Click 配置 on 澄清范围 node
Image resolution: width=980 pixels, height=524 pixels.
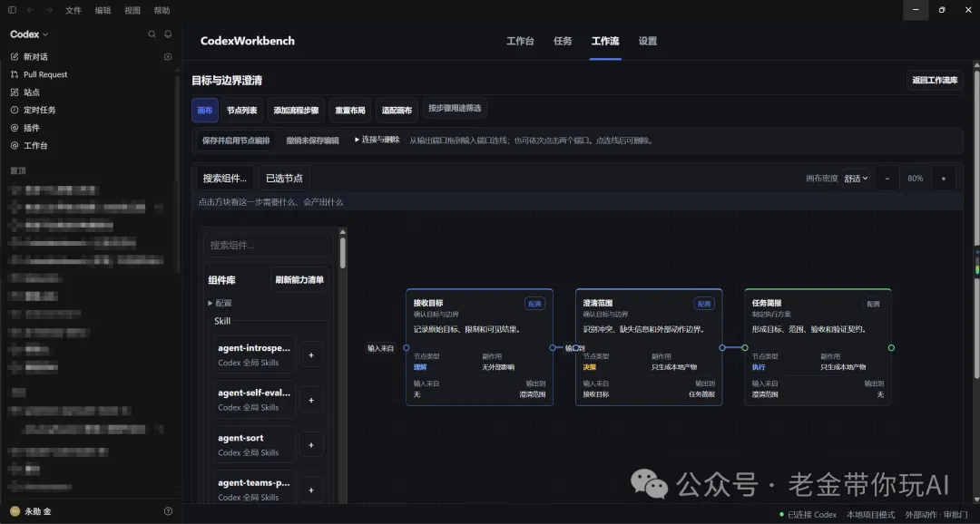click(704, 304)
